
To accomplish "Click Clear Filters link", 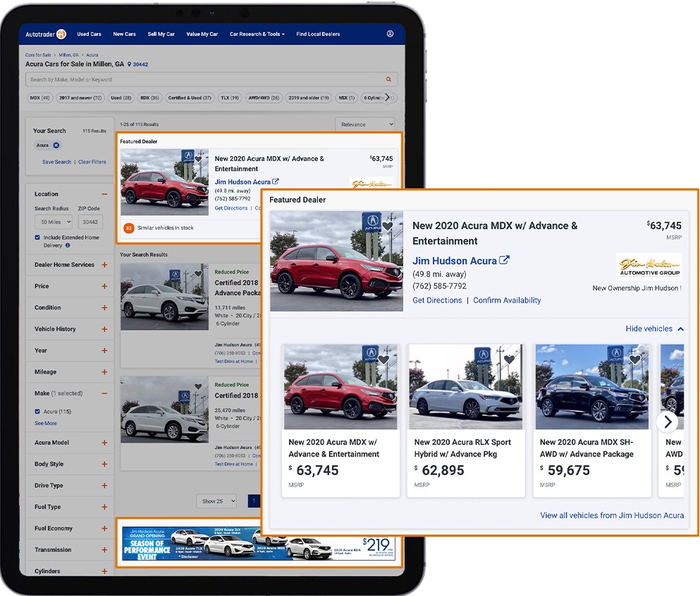I will point(92,162).
